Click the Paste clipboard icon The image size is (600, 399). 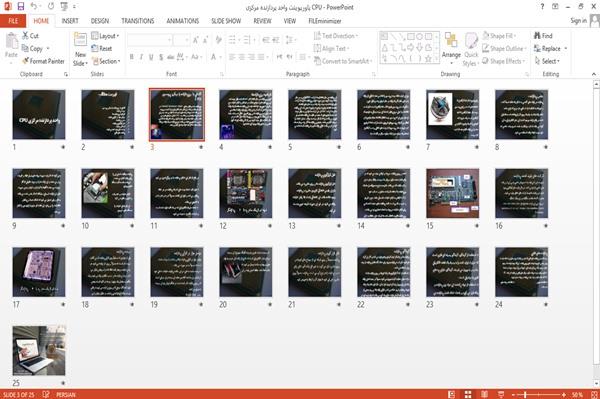point(11,41)
